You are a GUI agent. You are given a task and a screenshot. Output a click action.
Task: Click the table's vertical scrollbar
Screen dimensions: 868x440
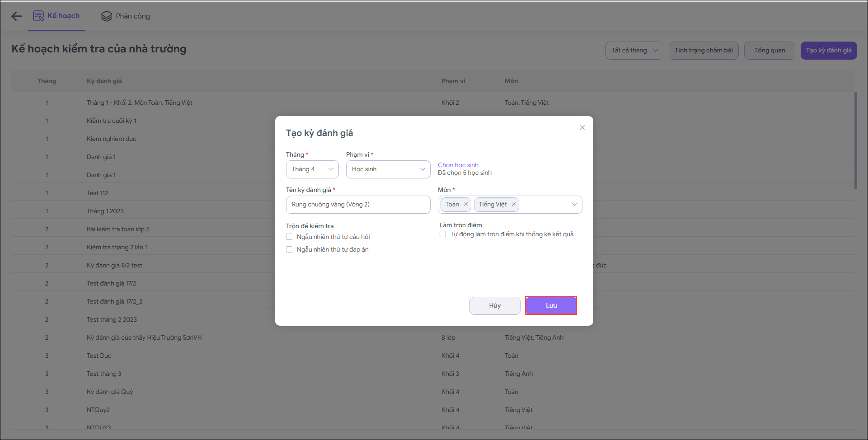click(x=855, y=140)
